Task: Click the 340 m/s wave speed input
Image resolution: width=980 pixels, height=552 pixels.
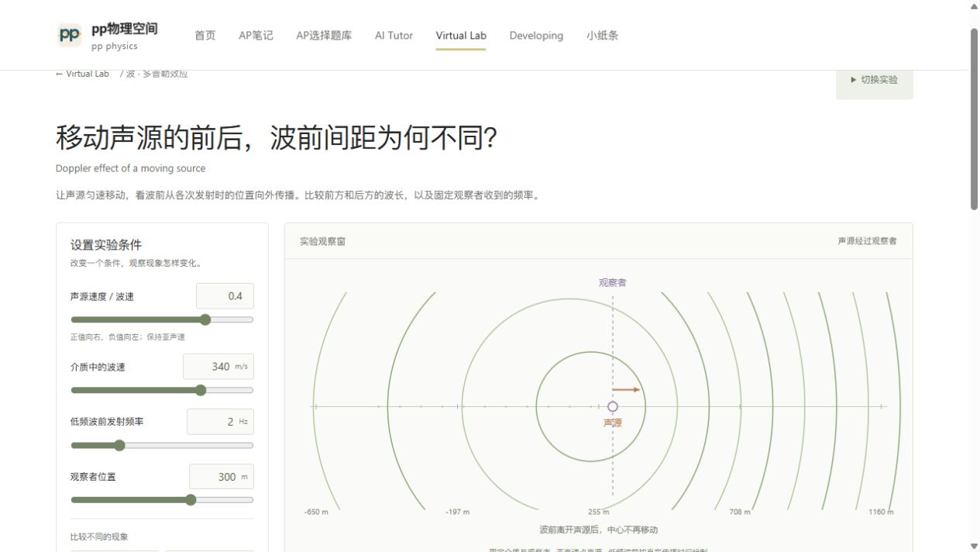Action: pos(218,367)
